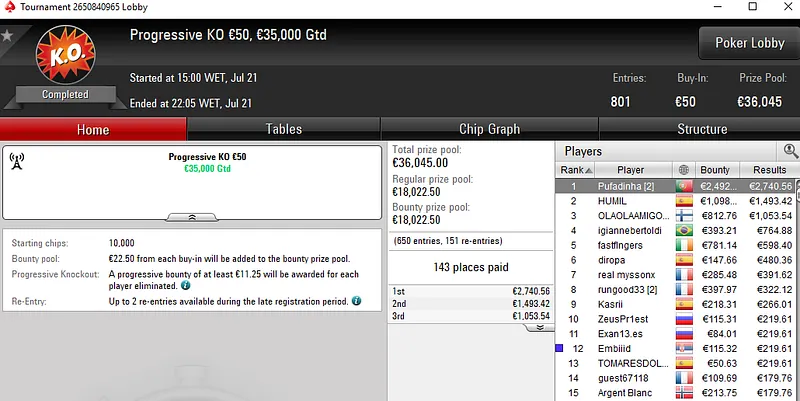Sort players by Rank column

click(575, 170)
